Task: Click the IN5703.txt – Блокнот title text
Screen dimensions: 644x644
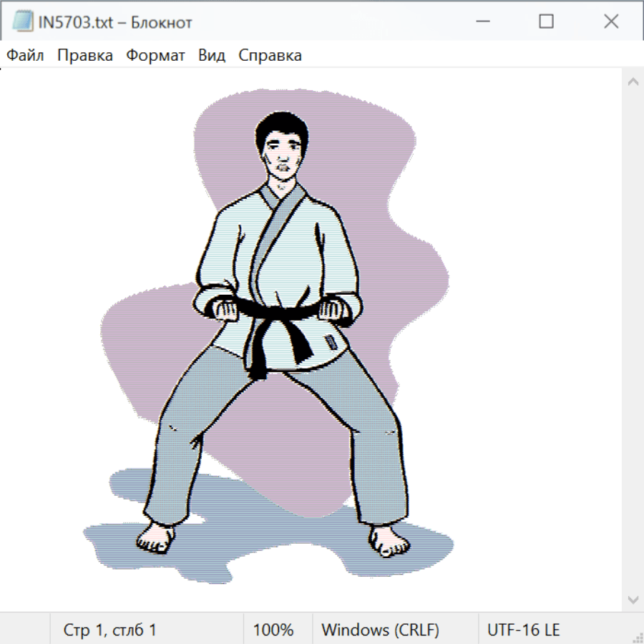Action: tap(114, 22)
